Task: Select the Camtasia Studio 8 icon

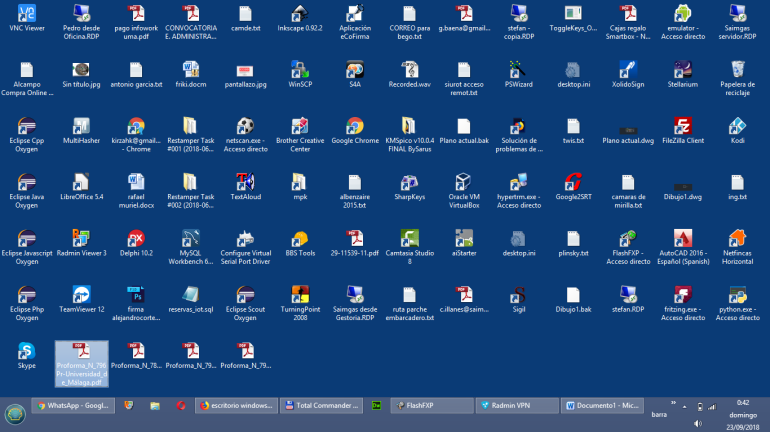Action: (409, 238)
